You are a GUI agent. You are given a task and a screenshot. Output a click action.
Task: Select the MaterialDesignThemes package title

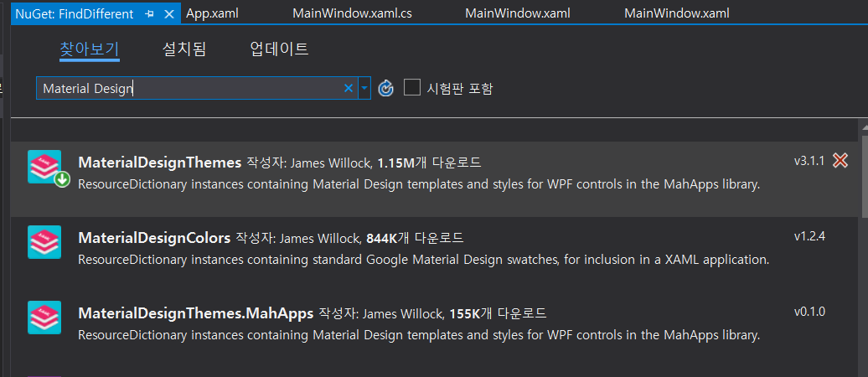[160, 163]
